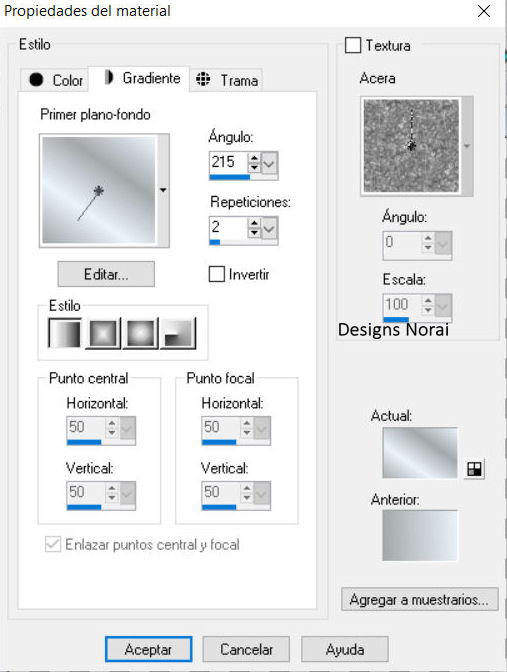507x672 pixels.
Task: Expand the Repeticiones dropdown
Action: [x=269, y=229]
